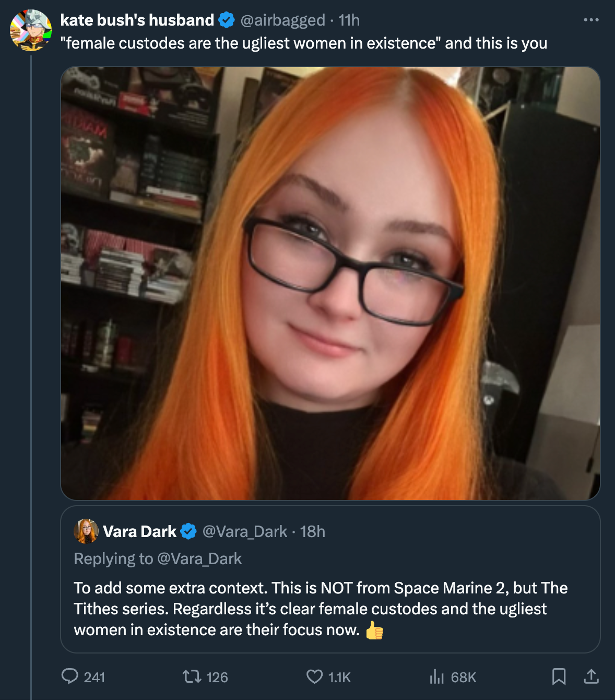The image size is (615, 700).
Task: Like the post with the heart icon
Action: (x=314, y=677)
